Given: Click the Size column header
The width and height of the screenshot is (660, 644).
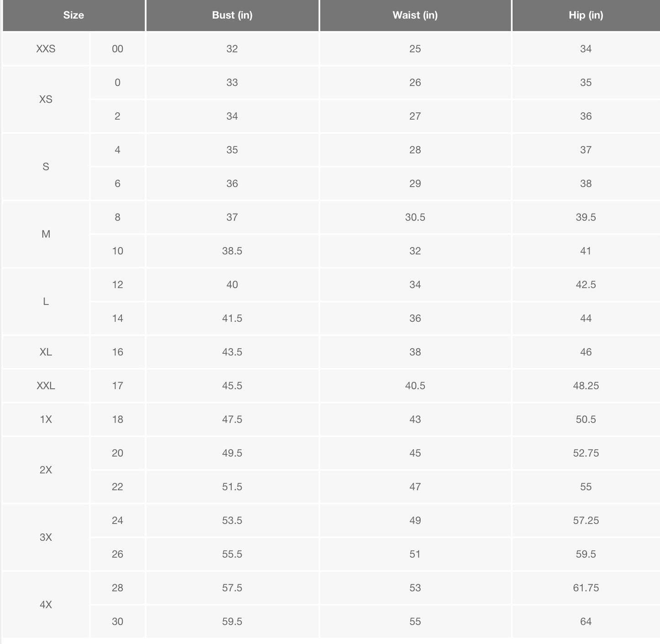Looking at the screenshot, I should point(74,15).
